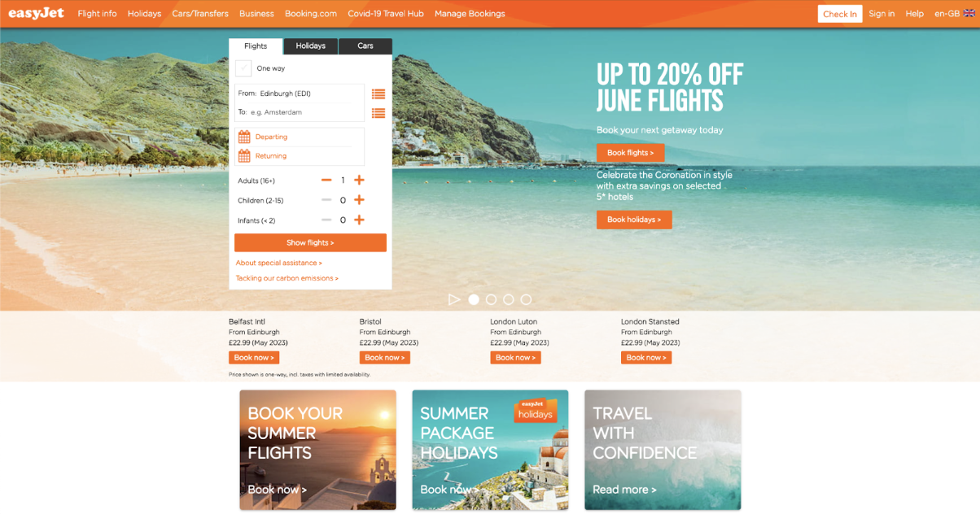Select the third carousel slide dot

pos(509,299)
